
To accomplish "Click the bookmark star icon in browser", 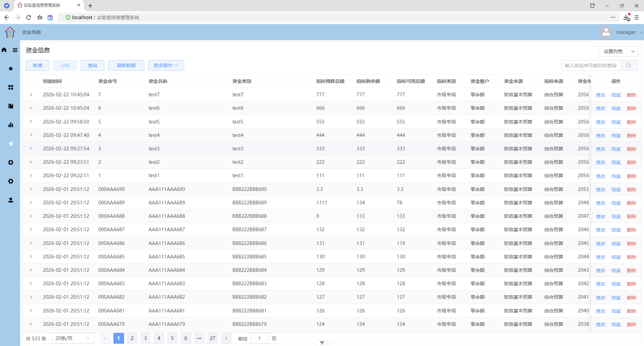I will click(x=40, y=17).
